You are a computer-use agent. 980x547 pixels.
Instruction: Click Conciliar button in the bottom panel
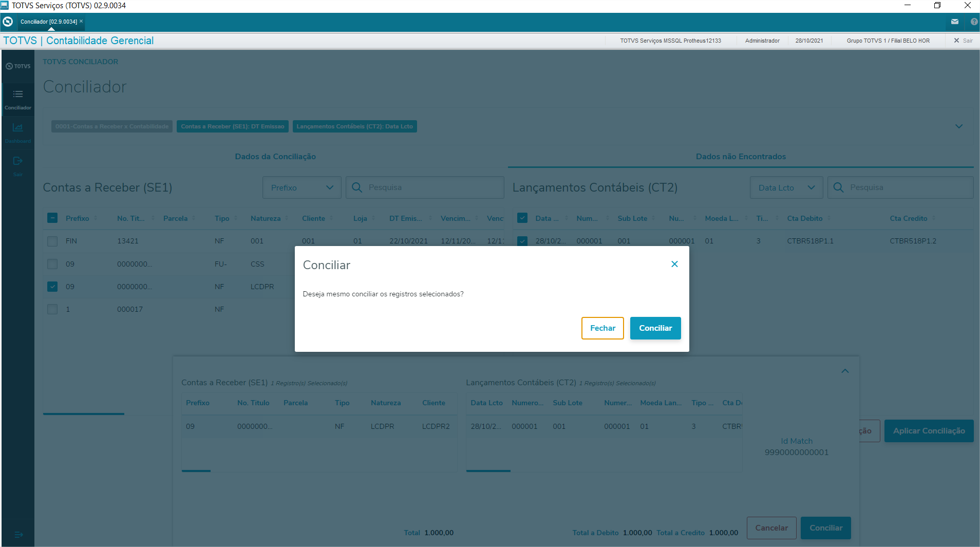coord(826,528)
